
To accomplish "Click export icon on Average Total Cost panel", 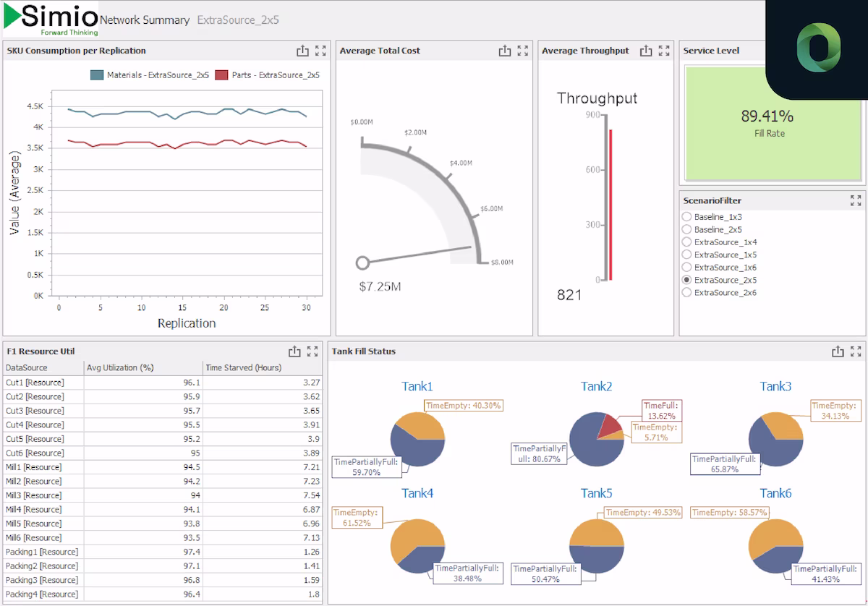I will tap(505, 51).
